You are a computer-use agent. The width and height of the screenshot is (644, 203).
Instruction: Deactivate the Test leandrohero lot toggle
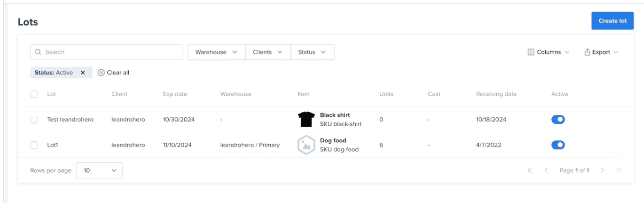click(558, 120)
